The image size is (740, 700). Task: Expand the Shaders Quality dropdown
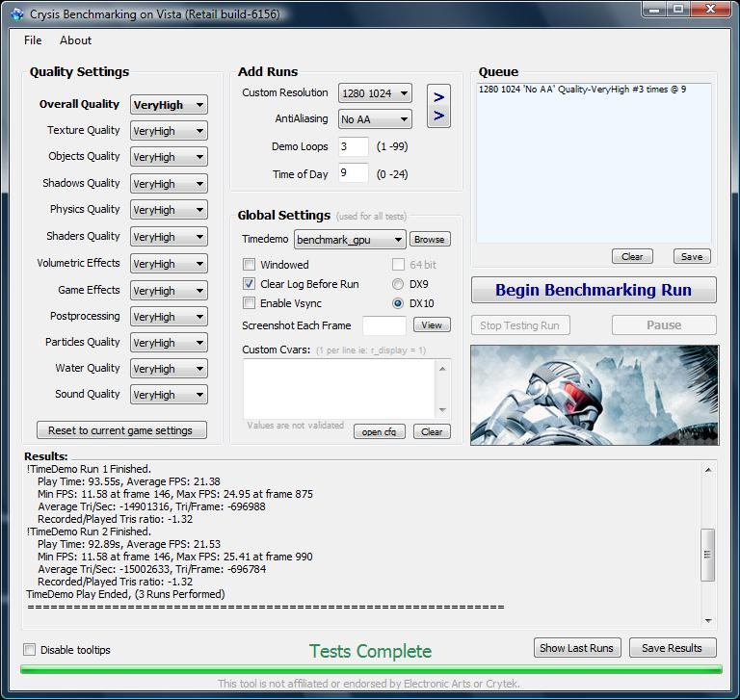[x=169, y=236]
